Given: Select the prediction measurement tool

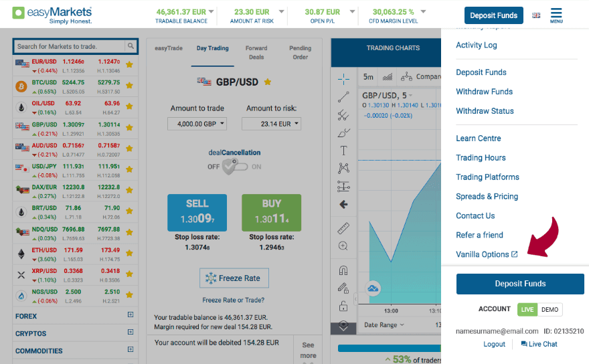Looking at the screenshot, I should pyautogui.click(x=343, y=186).
